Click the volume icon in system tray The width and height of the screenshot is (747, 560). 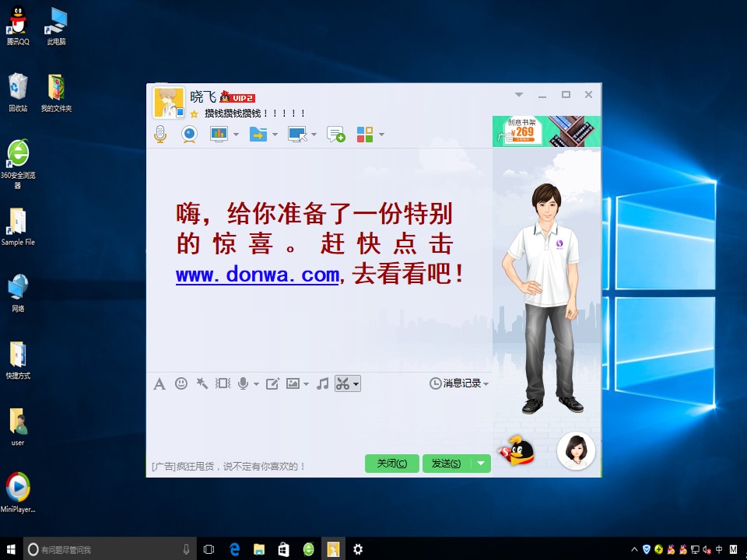[707, 550]
